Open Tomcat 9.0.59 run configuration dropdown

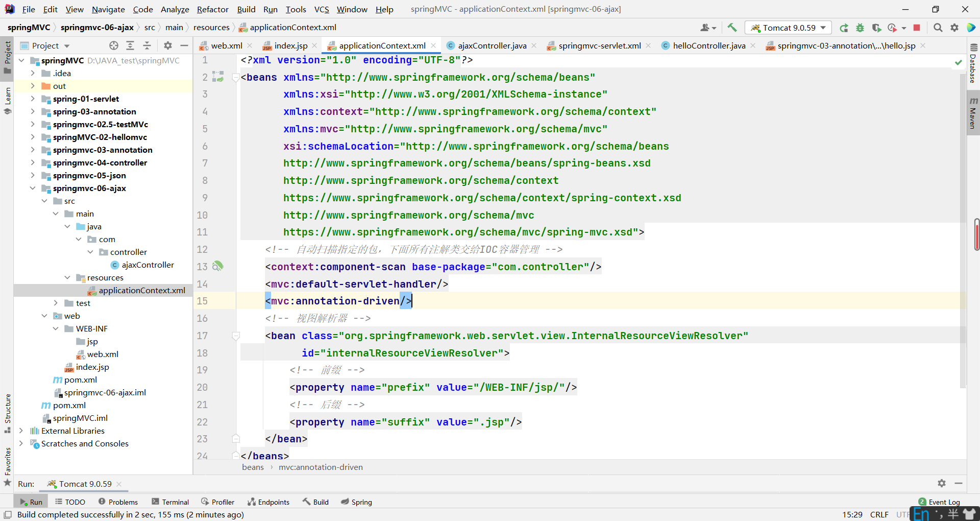click(x=789, y=28)
